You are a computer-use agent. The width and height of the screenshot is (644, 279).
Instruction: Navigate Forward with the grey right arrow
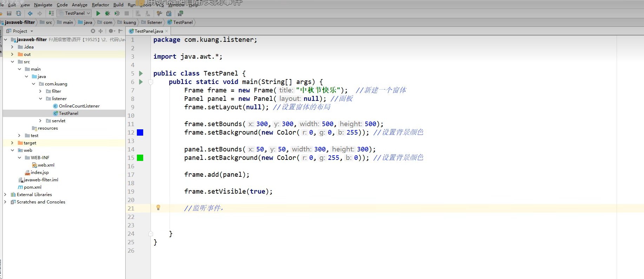[40, 13]
